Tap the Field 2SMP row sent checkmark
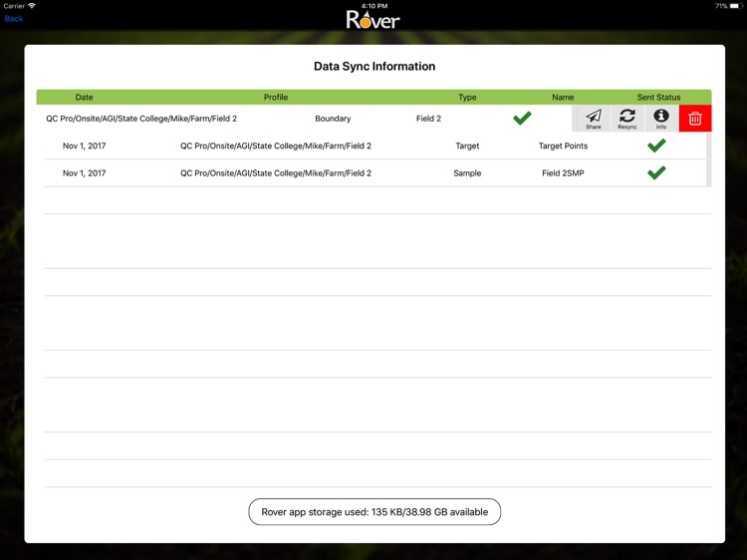The width and height of the screenshot is (747, 560). coord(656,172)
